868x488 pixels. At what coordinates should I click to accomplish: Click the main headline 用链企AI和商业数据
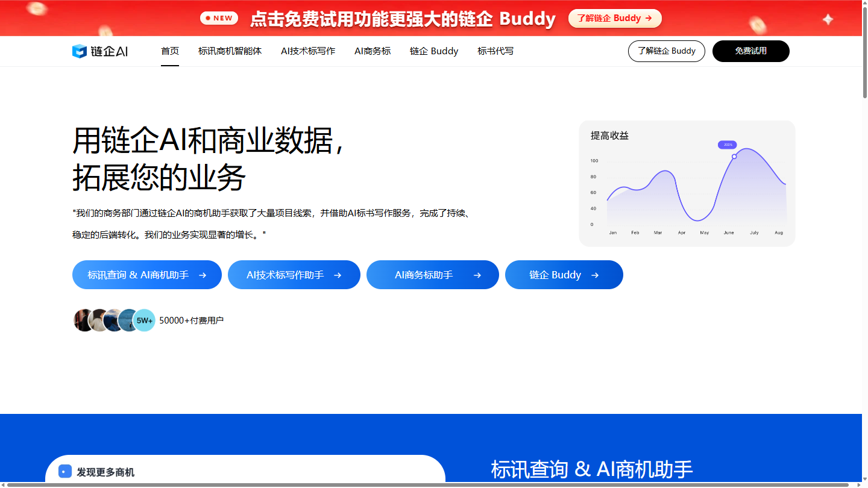(209, 141)
